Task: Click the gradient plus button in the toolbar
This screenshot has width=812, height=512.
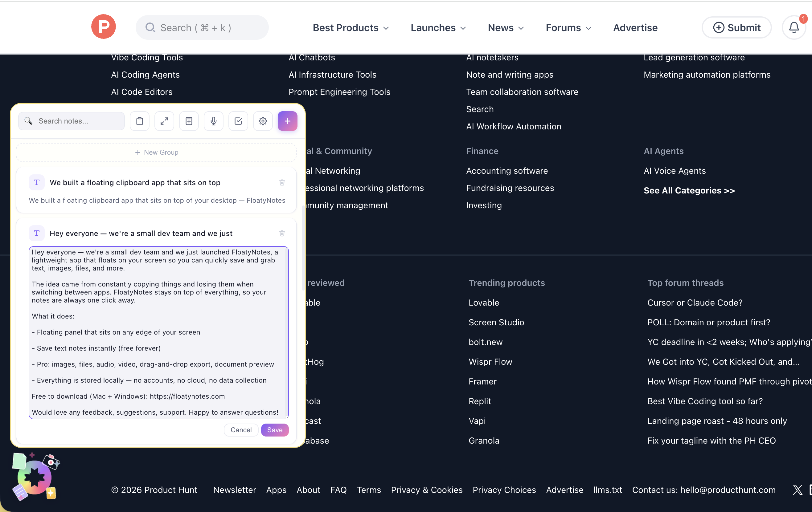Action: [x=287, y=121]
